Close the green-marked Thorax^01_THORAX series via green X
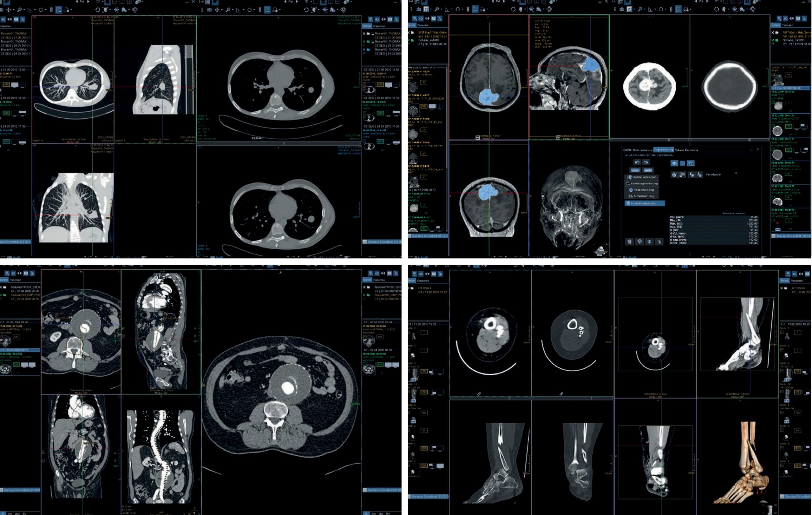 pyautogui.click(x=364, y=42)
